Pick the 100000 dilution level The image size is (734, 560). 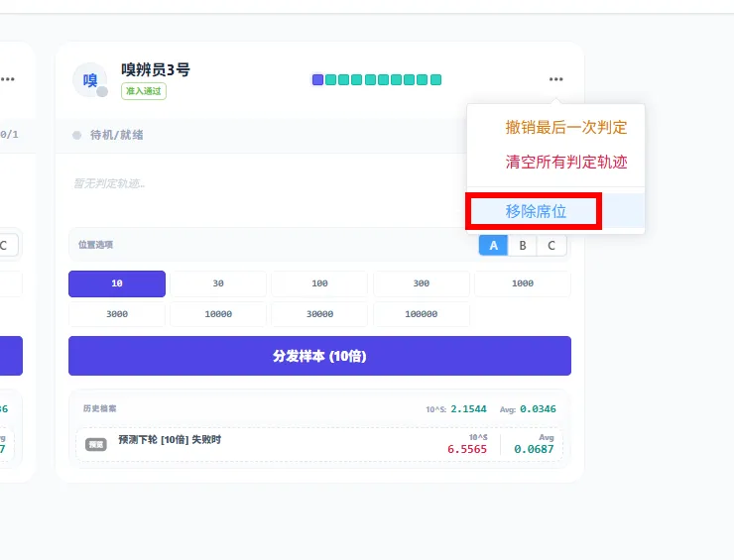click(422, 314)
